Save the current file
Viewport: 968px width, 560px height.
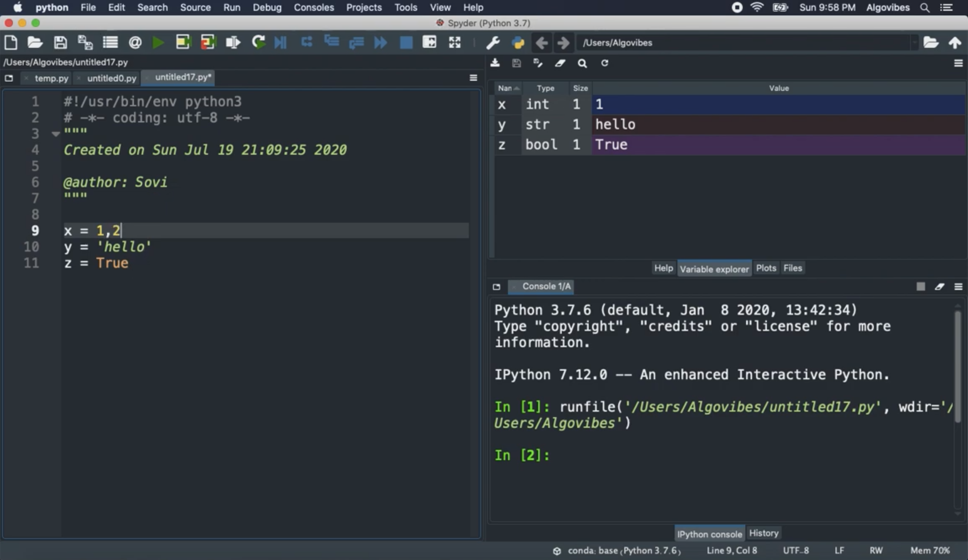point(60,42)
